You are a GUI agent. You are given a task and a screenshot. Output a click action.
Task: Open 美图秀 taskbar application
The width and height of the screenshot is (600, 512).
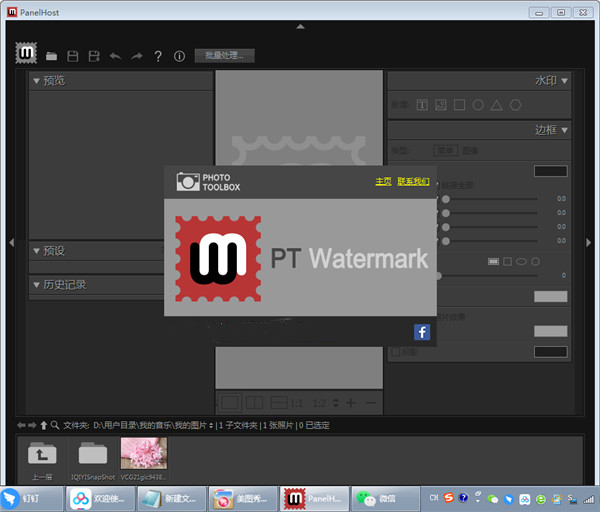pos(243,499)
